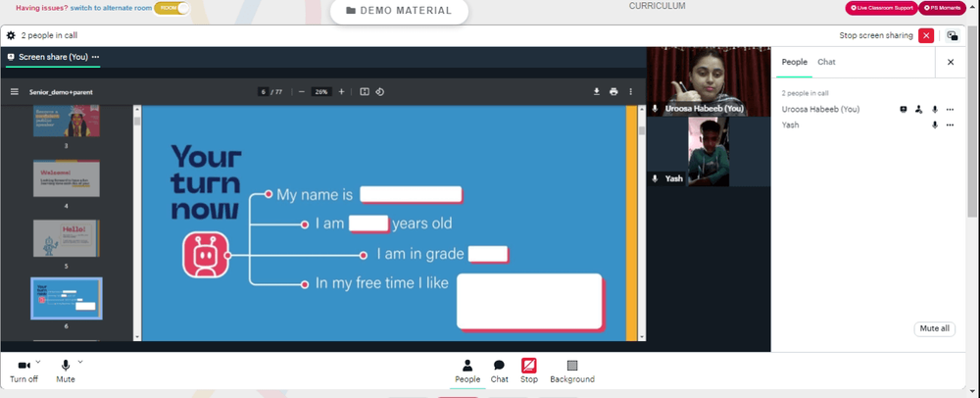Click the pop-out screen icon at top right
This screenshot has height=398, width=980.
(x=952, y=35)
